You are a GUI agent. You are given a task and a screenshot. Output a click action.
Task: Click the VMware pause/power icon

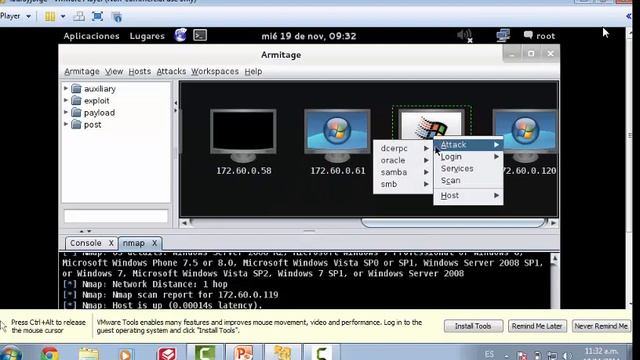[x=50, y=17]
